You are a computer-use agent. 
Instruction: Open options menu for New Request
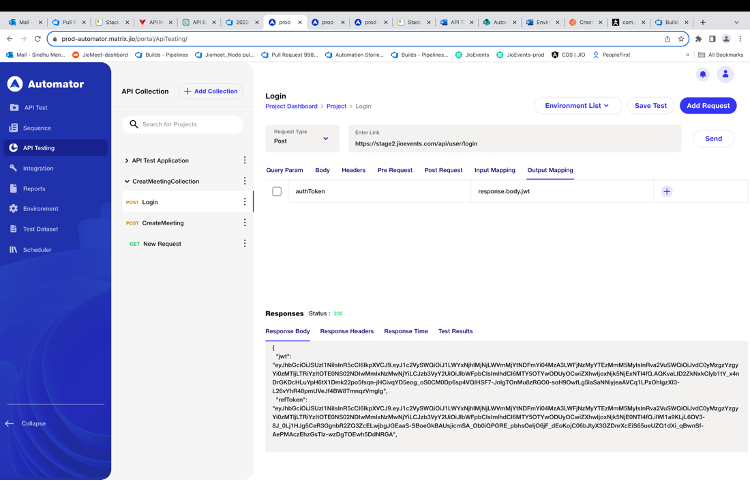pos(244,243)
